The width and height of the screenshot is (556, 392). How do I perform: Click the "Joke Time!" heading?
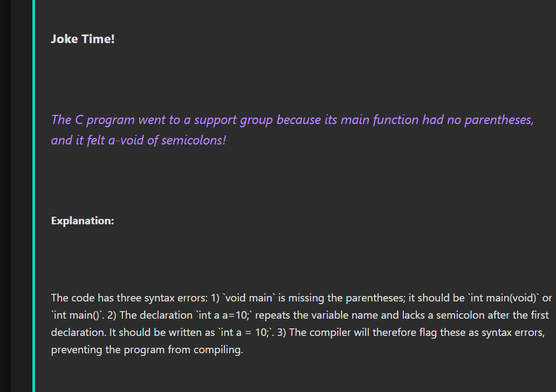(83, 39)
